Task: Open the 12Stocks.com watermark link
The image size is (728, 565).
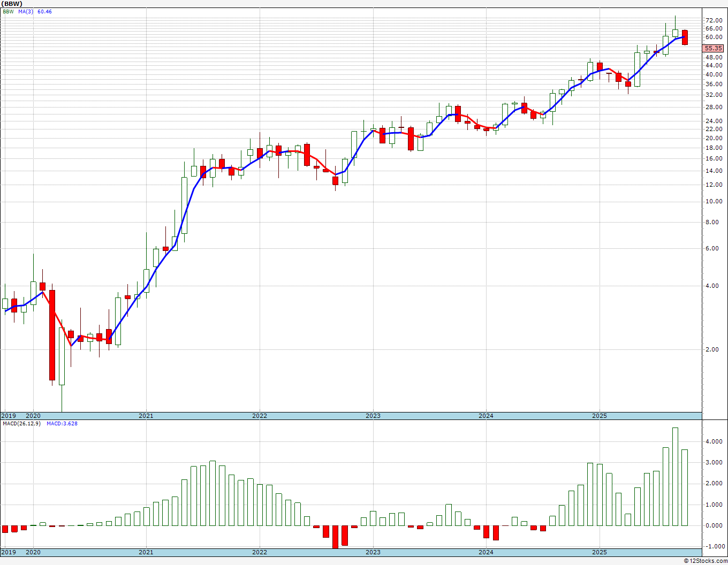Action: [x=706, y=561]
